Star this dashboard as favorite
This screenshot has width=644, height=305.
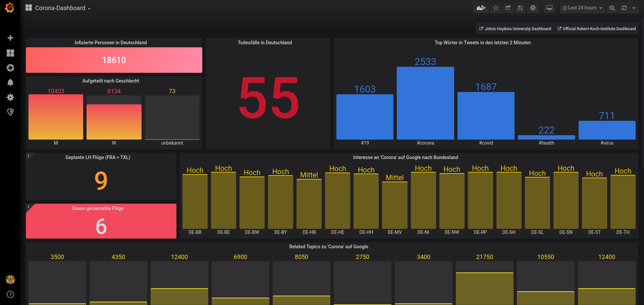click(496, 8)
